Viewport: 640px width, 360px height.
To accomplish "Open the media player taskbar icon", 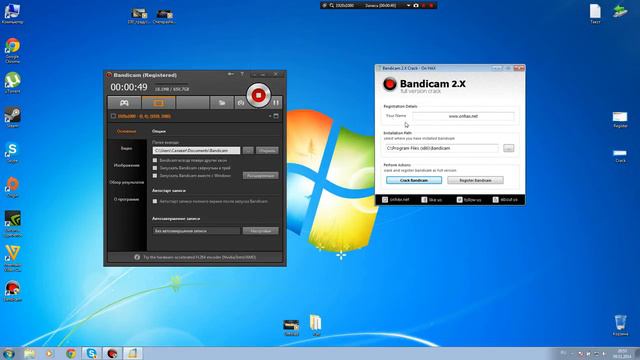I will (49, 353).
